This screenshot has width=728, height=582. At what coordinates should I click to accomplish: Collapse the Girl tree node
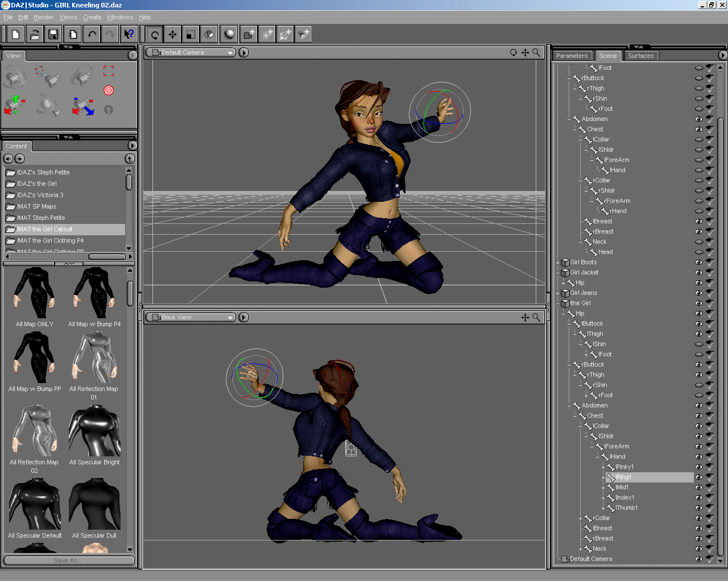(x=557, y=304)
